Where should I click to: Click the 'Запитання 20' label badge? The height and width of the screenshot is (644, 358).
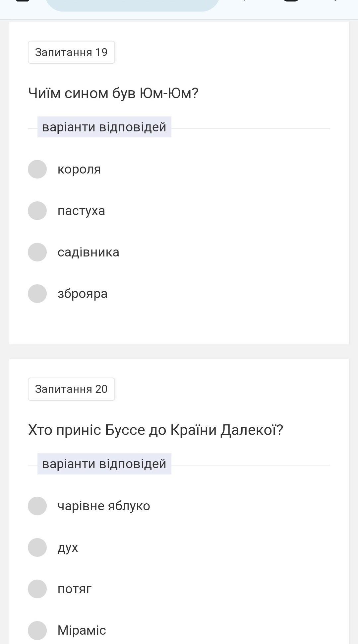tap(71, 389)
